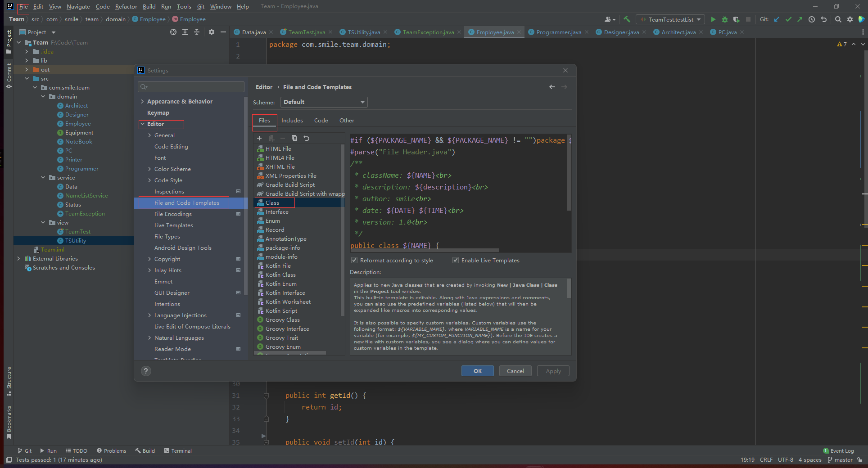Open the Scheme Default dropdown
This screenshot has height=468, width=868.
[x=324, y=102]
